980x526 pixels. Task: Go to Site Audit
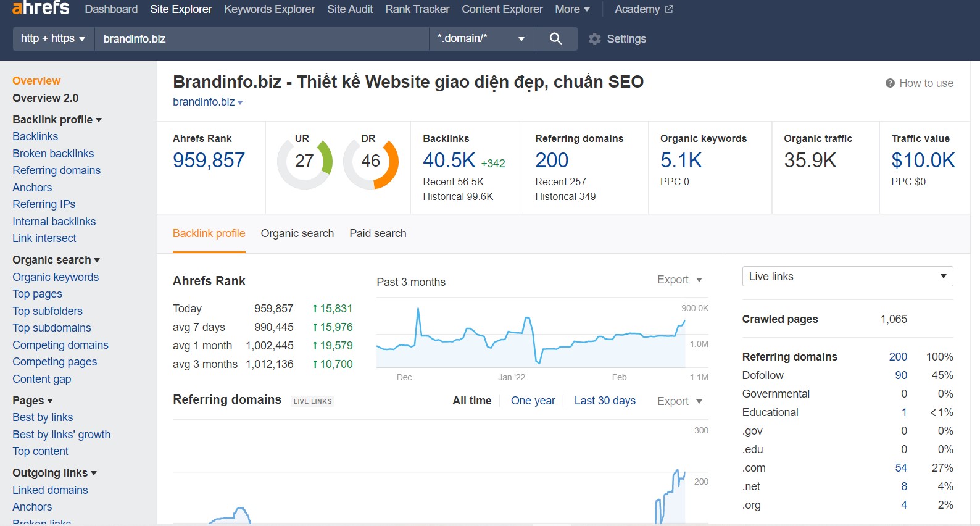click(350, 9)
